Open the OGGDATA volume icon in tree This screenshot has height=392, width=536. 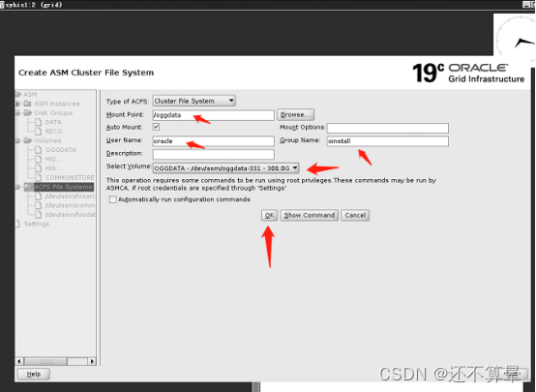click(39, 150)
